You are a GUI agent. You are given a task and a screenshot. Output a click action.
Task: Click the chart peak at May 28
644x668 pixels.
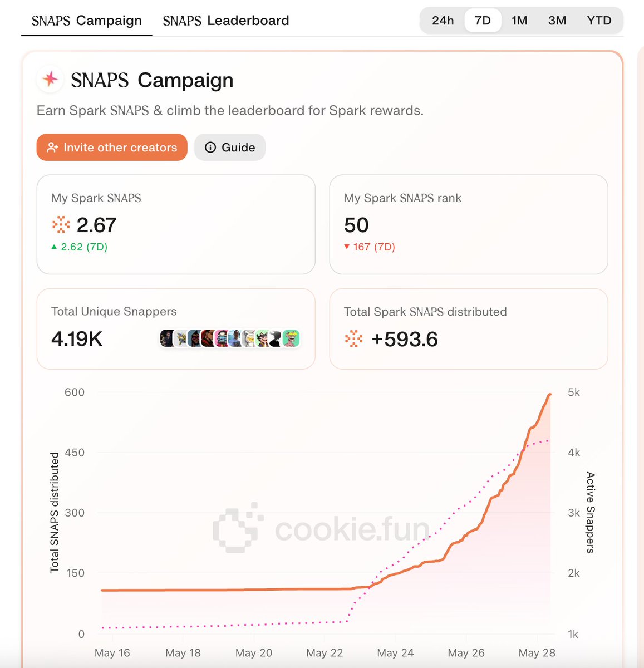point(550,395)
